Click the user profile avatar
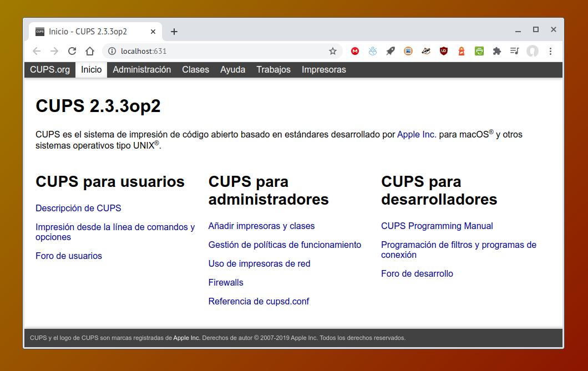The width and height of the screenshot is (588, 371). (x=533, y=51)
